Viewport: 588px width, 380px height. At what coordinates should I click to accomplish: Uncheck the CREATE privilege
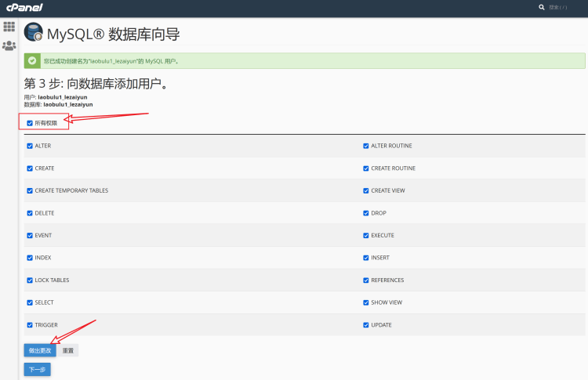pos(30,168)
